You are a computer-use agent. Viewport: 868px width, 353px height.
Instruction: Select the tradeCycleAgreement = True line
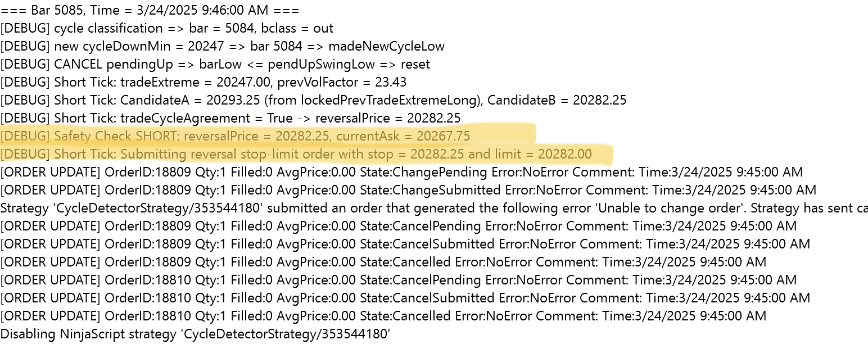point(230,118)
